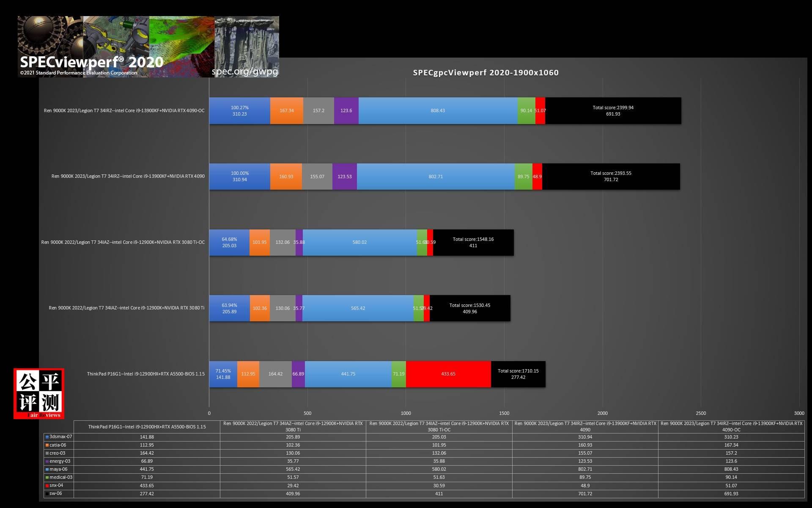Select the red 433.65 snx bar segment
812x508 pixels.
coord(448,374)
